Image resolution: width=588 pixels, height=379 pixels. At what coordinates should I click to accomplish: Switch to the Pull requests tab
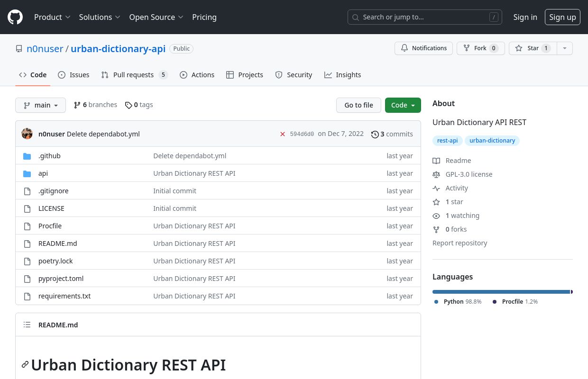134,75
